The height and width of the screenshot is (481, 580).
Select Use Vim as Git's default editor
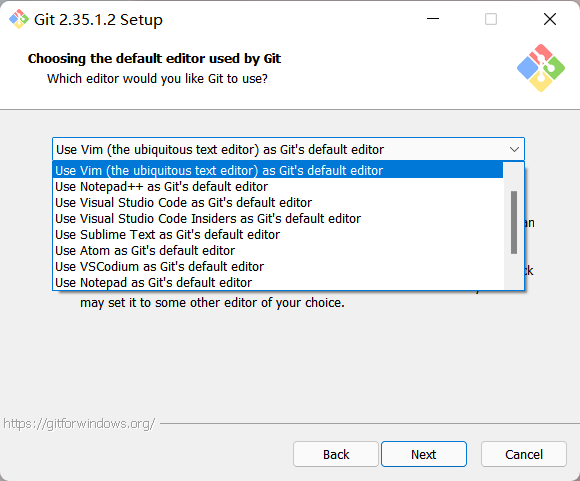(278, 171)
